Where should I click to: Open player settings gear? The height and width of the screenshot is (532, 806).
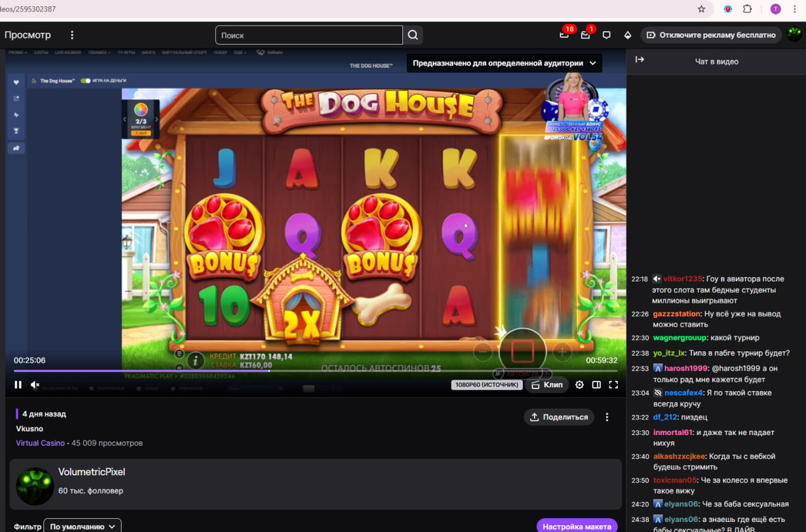coord(579,384)
